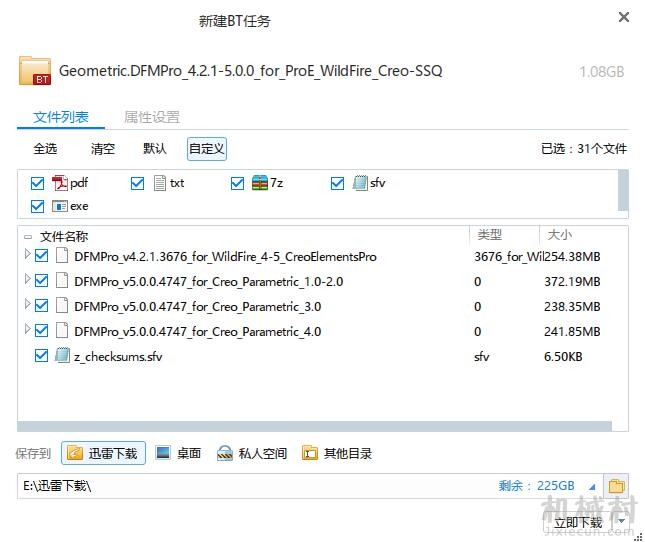Click the 全选 button

coord(45,148)
